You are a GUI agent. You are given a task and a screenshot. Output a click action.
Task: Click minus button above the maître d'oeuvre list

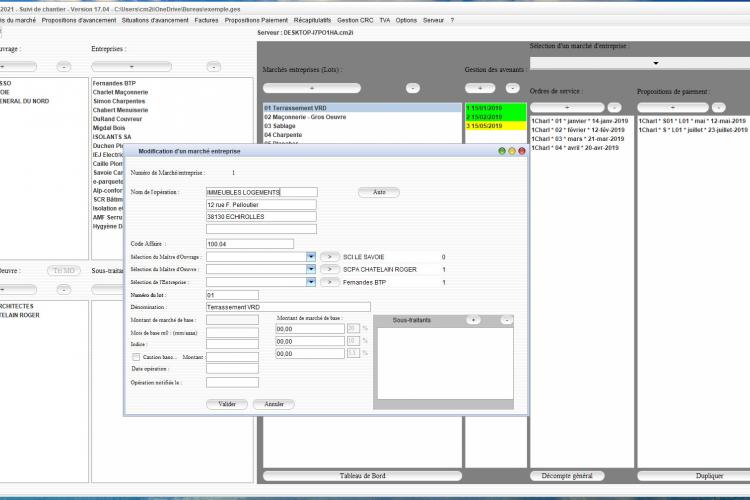click(x=64, y=289)
